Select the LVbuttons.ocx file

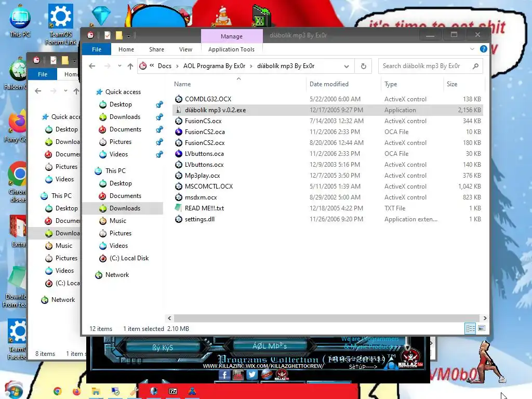coord(327,165)
